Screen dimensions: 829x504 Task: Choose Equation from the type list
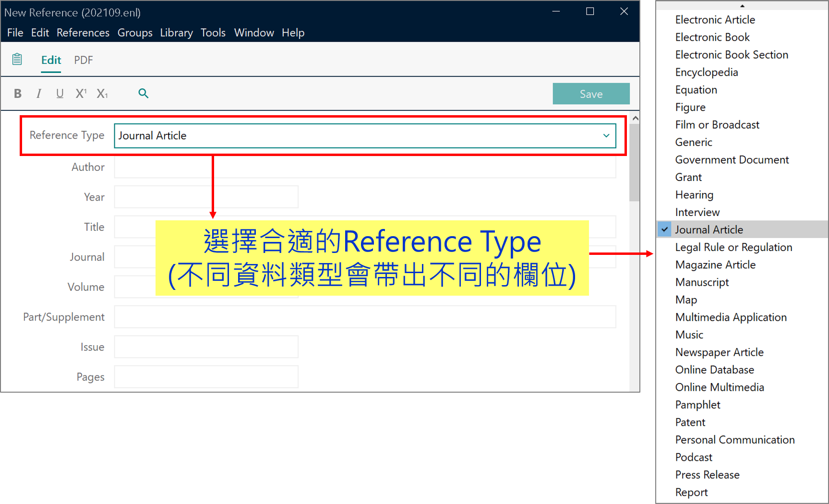tap(696, 90)
